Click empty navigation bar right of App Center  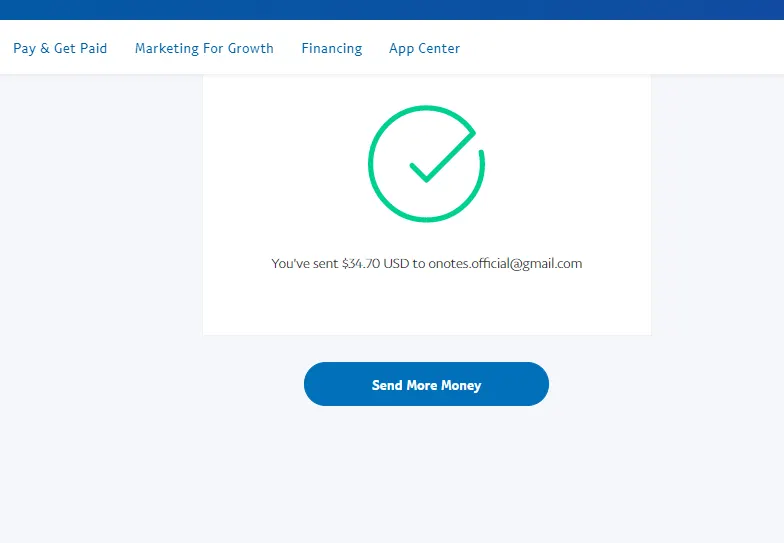tap(620, 48)
